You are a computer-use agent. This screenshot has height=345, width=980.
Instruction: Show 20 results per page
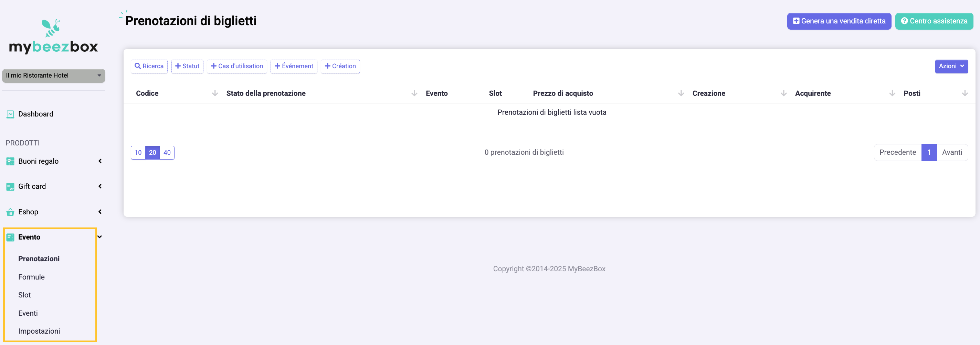tap(152, 153)
